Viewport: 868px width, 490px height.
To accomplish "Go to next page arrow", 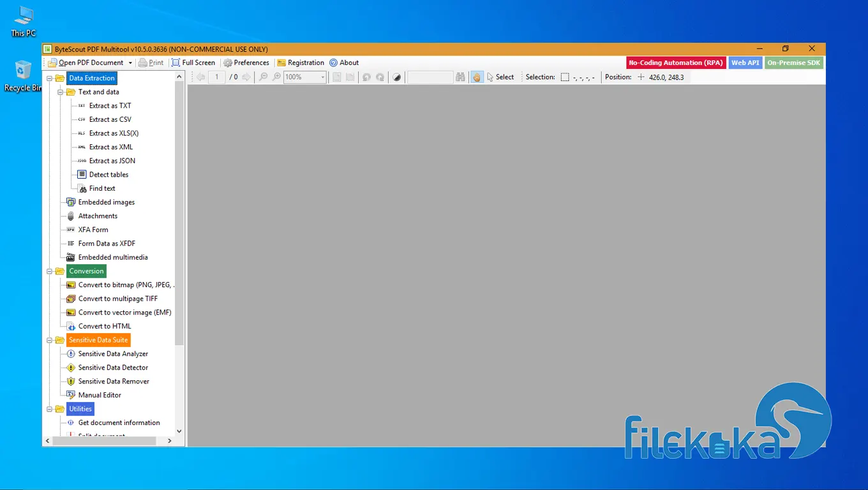I will (246, 77).
